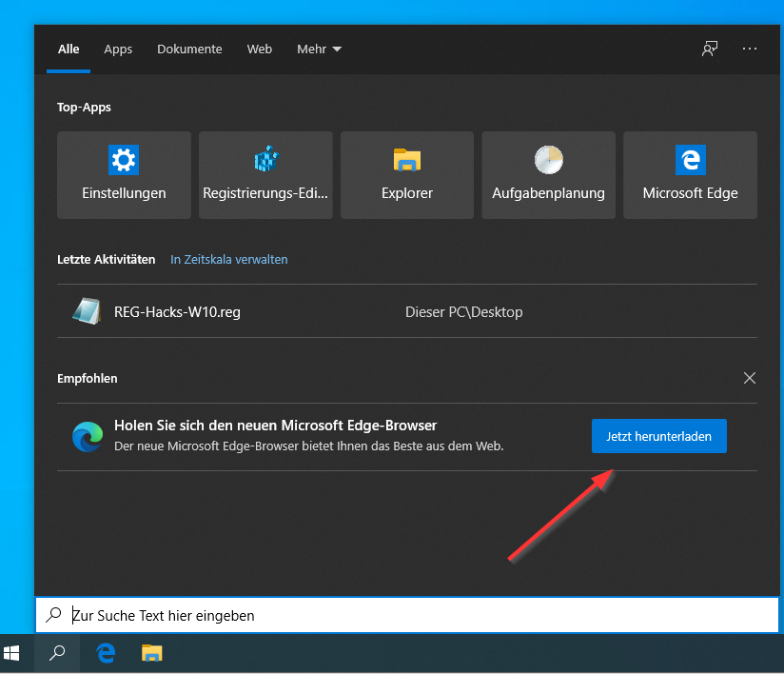Open Edge from the taskbar

[x=106, y=653]
